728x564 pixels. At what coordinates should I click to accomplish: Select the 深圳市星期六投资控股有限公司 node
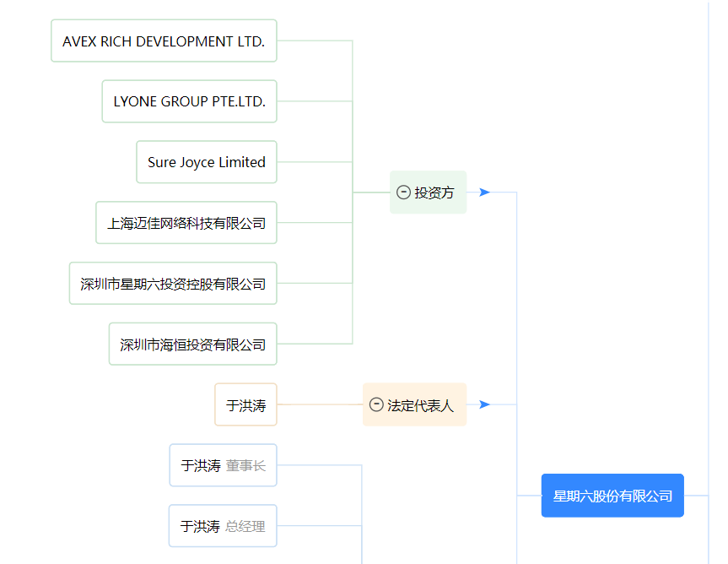click(173, 284)
